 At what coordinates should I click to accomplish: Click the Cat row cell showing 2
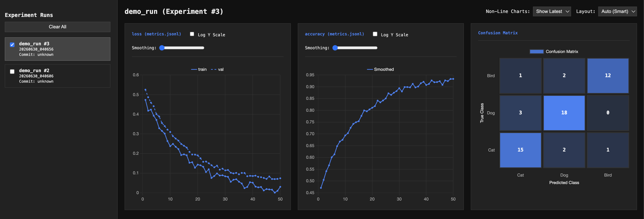point(564,150)
